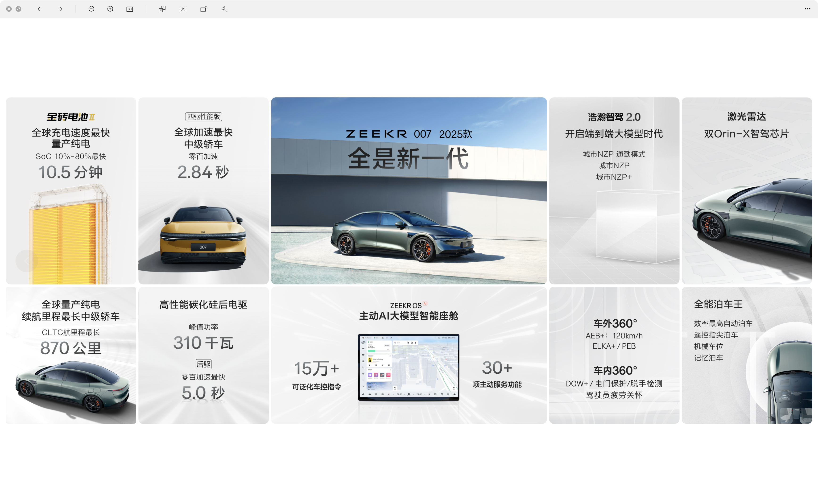Click the '15万+' figure
Screen dimensions: 818x504
click(316, 369)
